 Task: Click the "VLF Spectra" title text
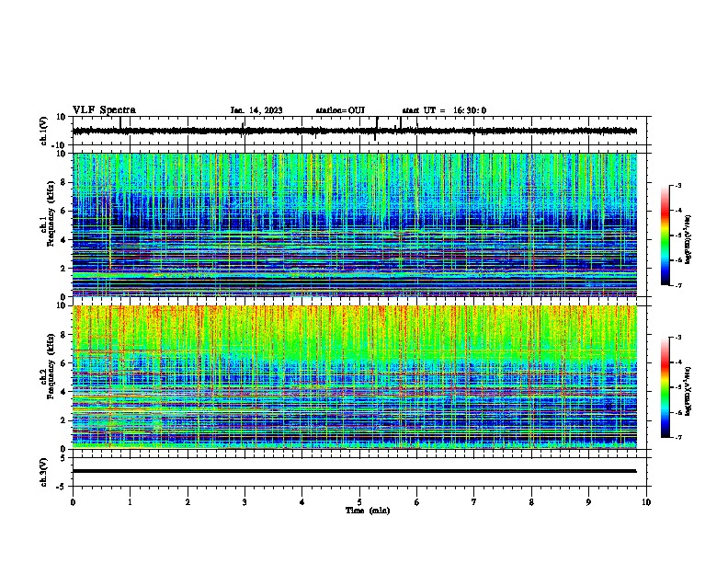(104, 109)
